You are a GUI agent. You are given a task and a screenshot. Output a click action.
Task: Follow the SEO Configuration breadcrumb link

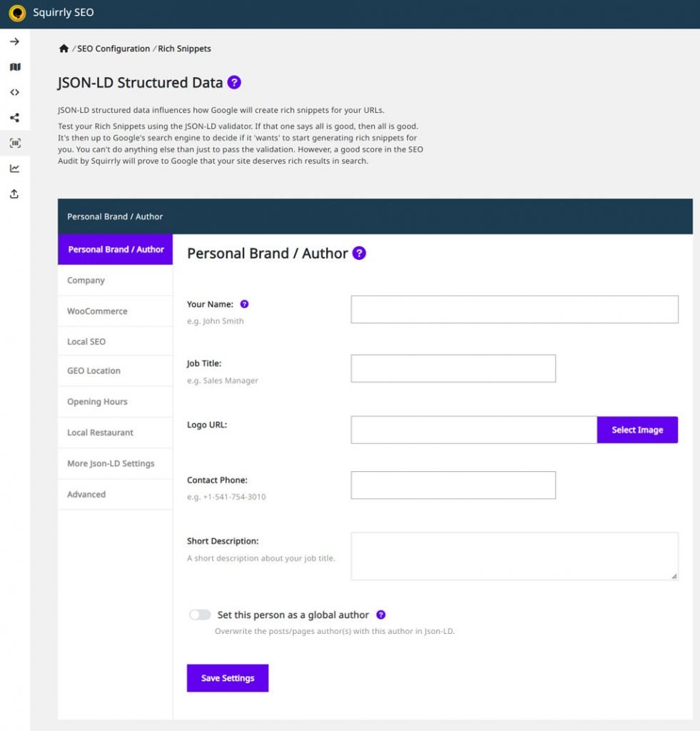click(113, 49)
